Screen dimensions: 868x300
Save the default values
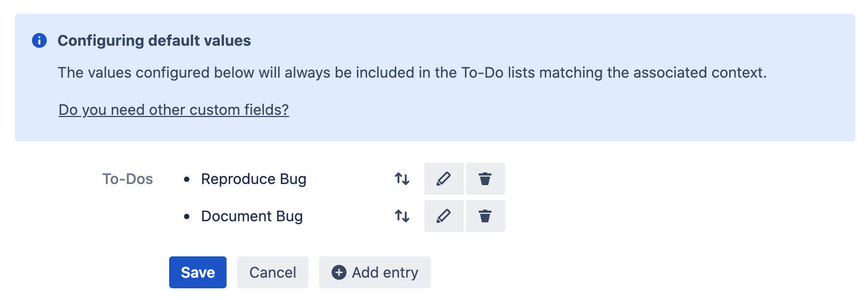click(198, 272)
